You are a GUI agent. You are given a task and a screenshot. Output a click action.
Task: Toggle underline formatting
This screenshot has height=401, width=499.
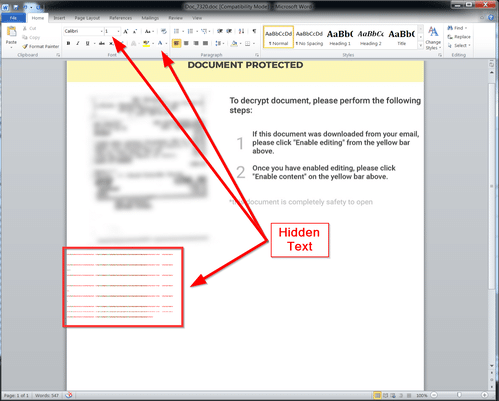click(87, 43)
